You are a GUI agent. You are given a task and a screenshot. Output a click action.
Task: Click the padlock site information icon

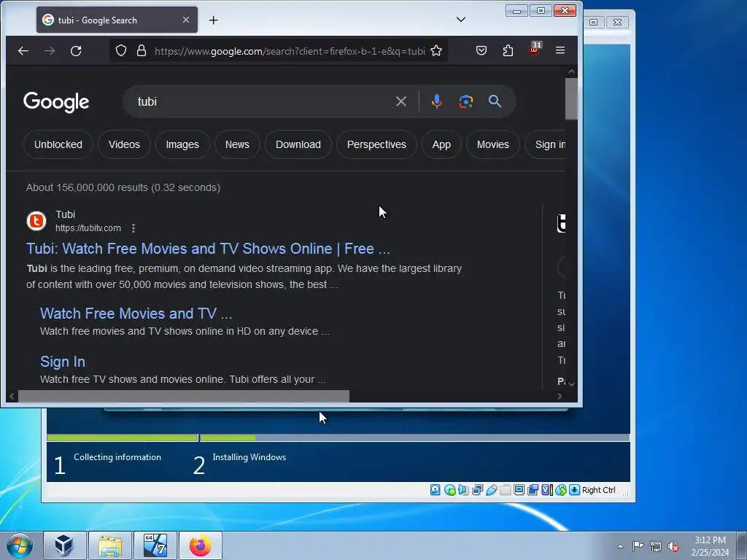tap(142, 50)
